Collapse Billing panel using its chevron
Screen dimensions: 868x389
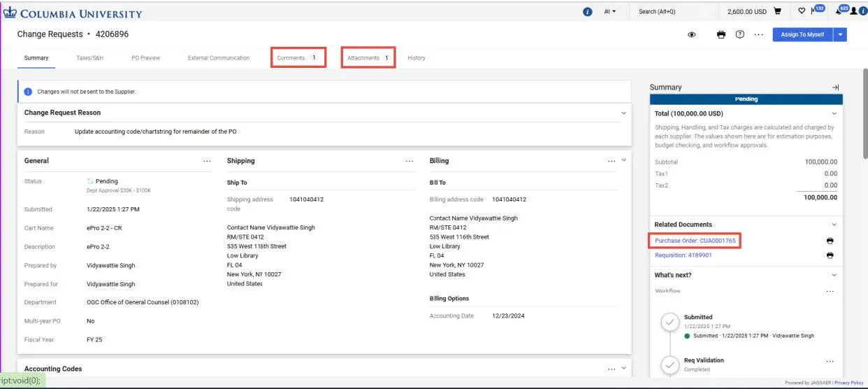(x=623, y=161)
